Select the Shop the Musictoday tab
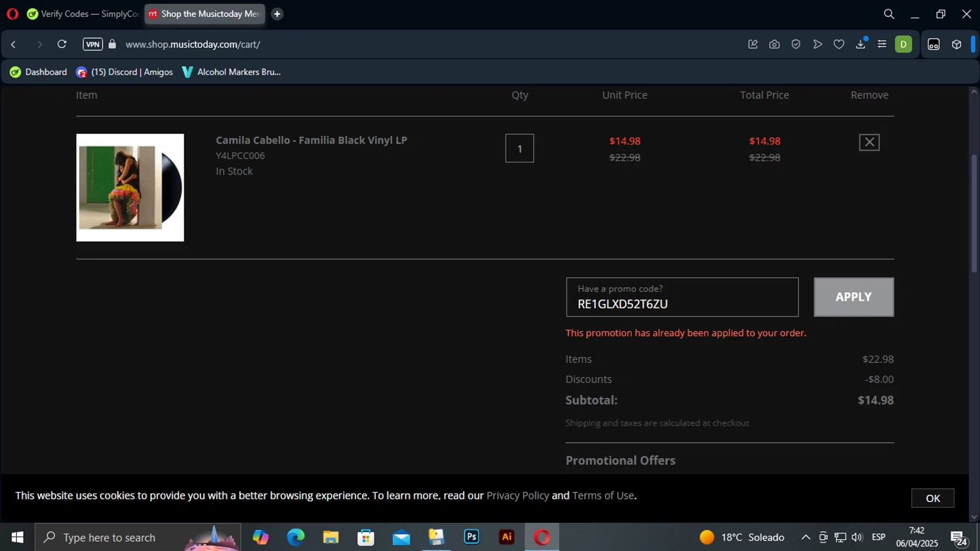This screenshot has width=980, height=551. [x=204, y=14]
